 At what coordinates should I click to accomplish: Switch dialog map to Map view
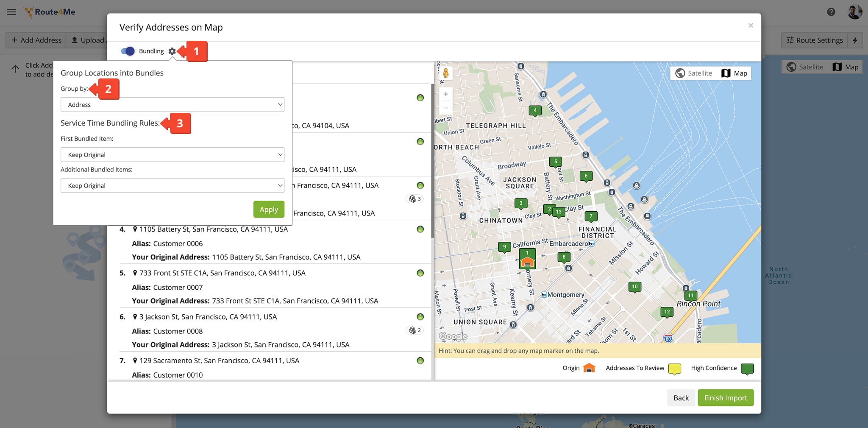pyautogui.click(x=734, y=73)
